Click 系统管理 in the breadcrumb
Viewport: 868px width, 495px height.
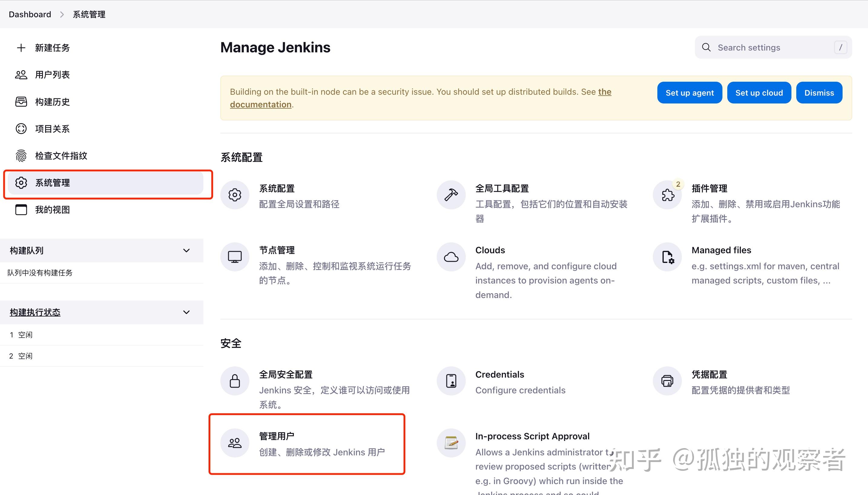[x=89, y=14]
